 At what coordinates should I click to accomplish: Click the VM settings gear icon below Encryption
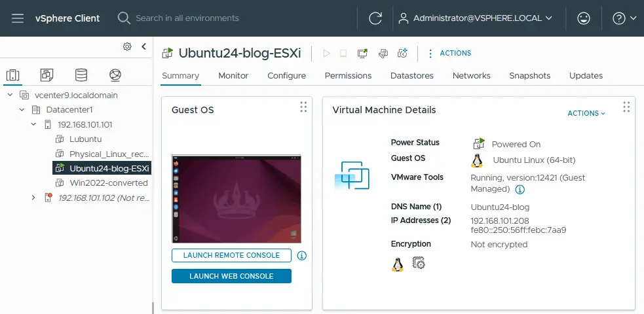pyautogui.click(x=419, y=263)
